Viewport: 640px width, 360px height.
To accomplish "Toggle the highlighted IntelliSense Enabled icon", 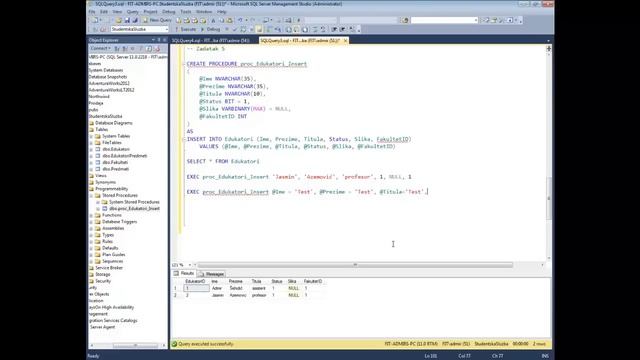I will pos(259,29).
